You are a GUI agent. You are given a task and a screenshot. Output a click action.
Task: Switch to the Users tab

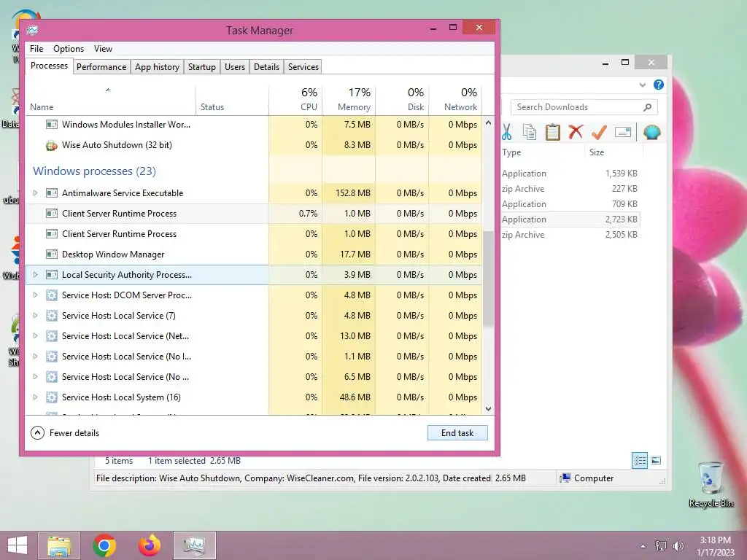click(235, 67)
